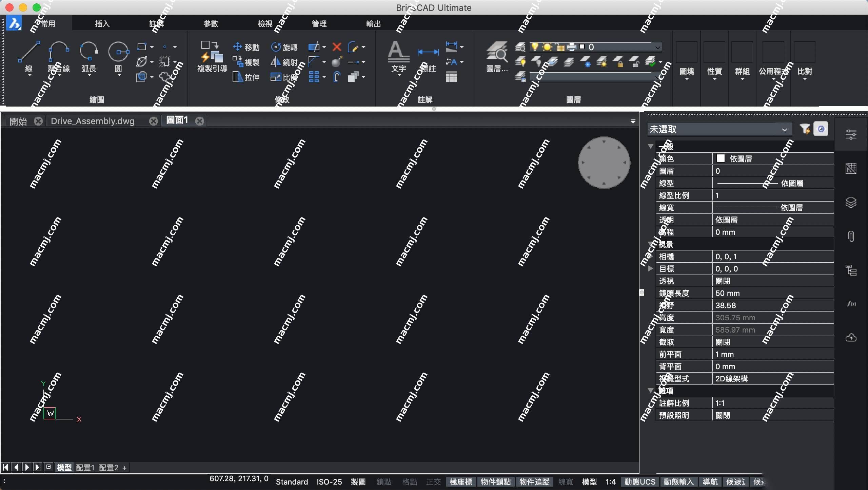Switch to the Manage (管理) ribbon tab
The image size is (868, 490).
click(319, 24)
